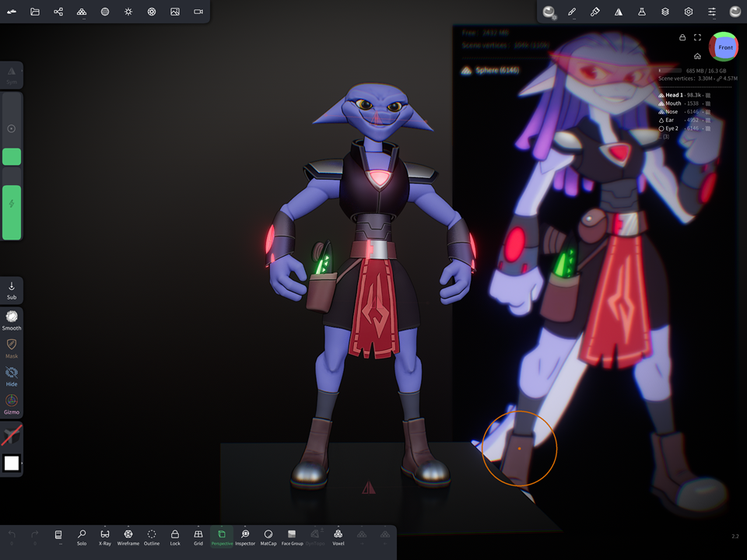Open the Stroke pencil menu
The width and height of the screenshot is (747, 560).
(x=572, y=12)
